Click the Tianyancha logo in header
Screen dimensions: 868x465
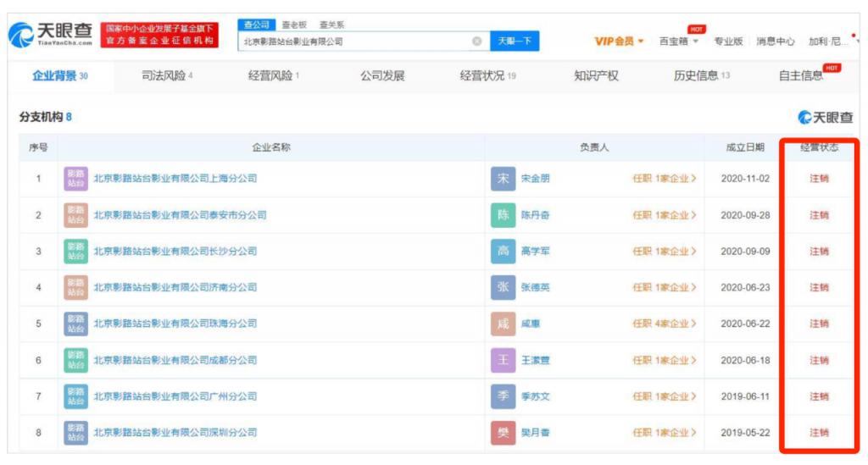click(53, 36)
